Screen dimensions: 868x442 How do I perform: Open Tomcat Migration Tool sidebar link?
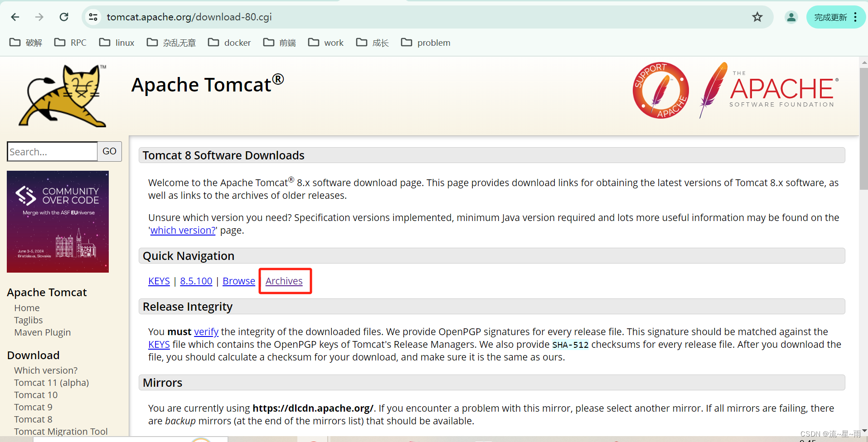point(61,432)
